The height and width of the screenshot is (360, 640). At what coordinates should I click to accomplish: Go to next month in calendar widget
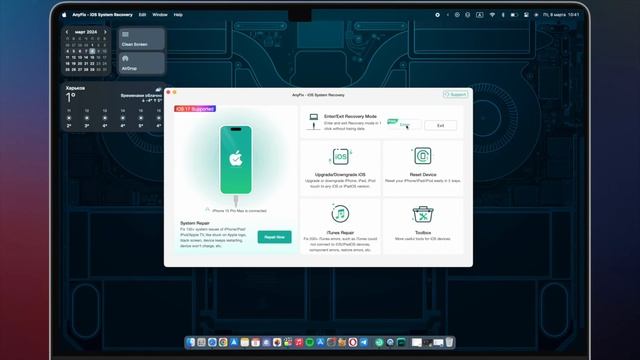point(105,32)
